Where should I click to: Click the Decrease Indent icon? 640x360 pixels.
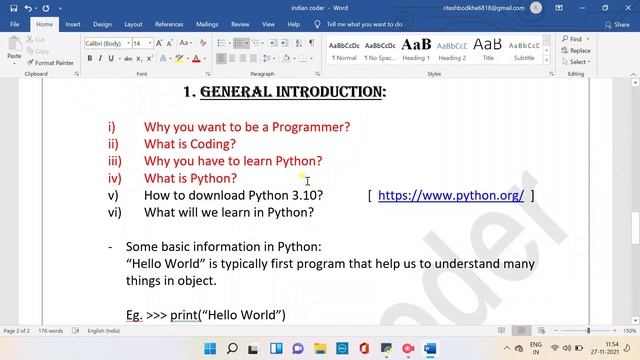coord(273,43)
